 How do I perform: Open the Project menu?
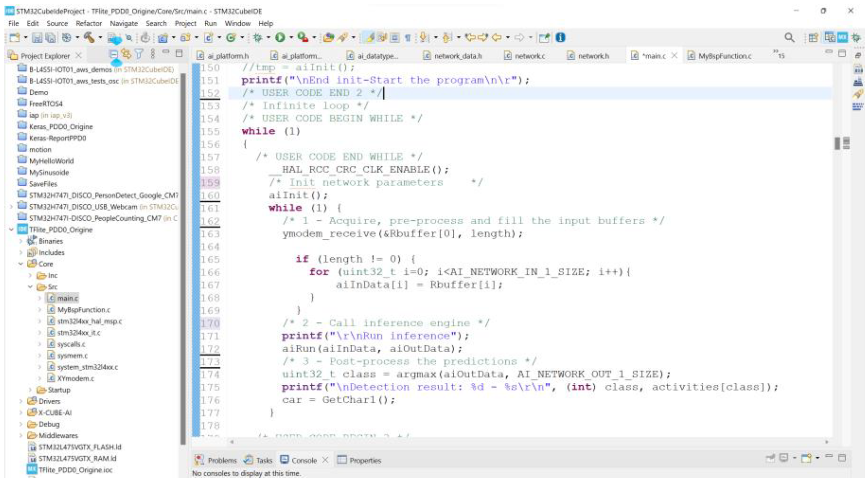pos(185,23)
